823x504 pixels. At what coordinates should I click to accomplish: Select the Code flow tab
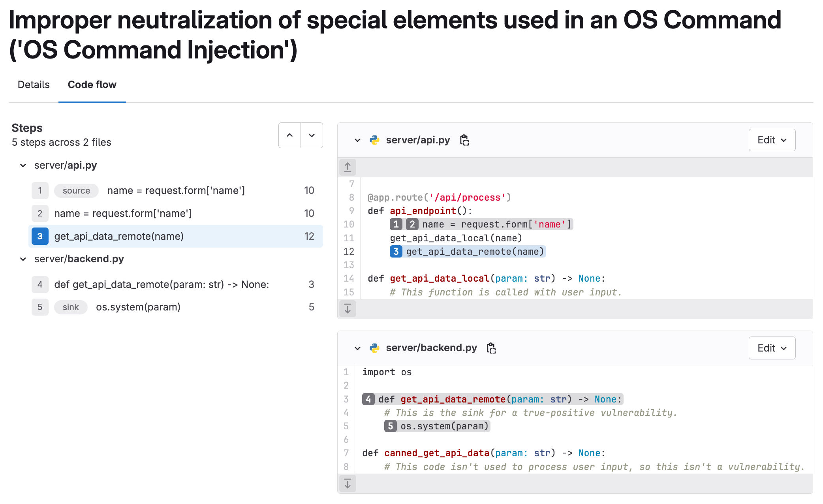[x=92, y=85]
